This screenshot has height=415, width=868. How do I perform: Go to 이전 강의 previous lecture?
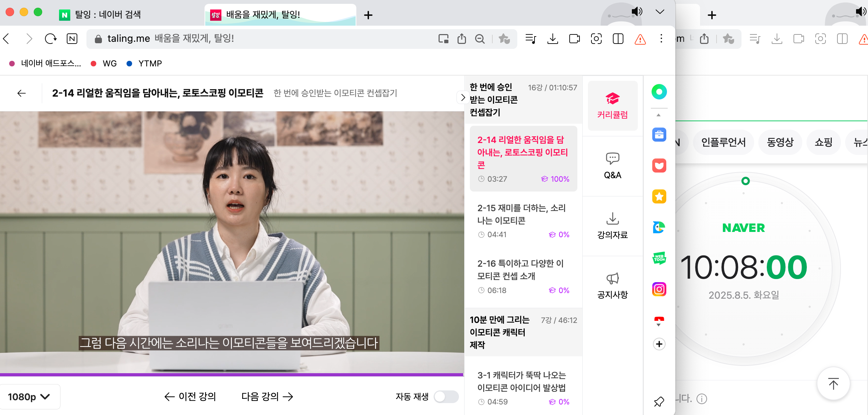point(190,397)
